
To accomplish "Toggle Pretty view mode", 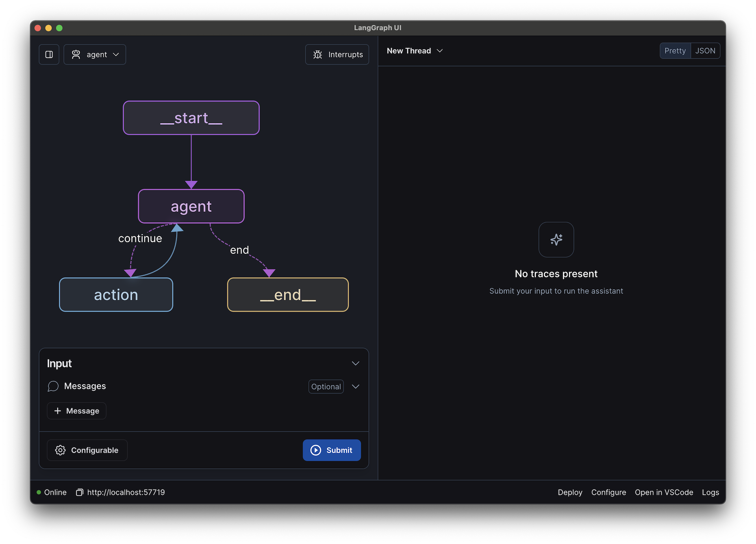I will pyautogui.click(x=674, y=50).
